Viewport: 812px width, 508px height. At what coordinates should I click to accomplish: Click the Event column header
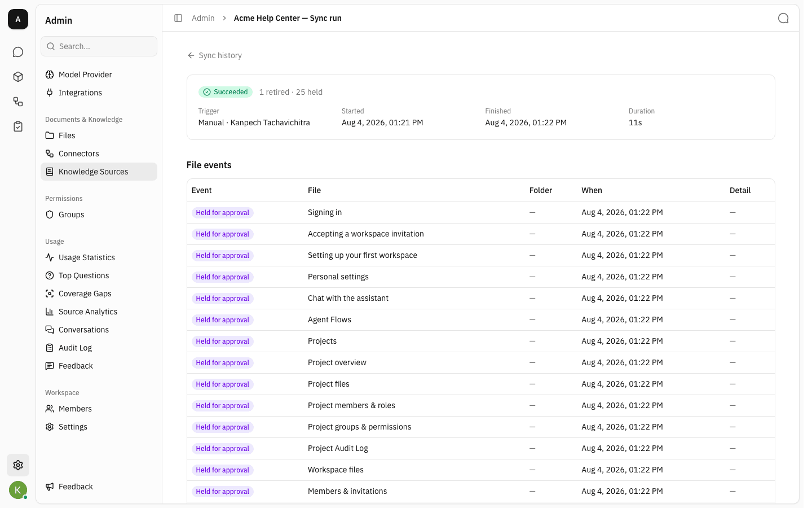coord(201,190)
